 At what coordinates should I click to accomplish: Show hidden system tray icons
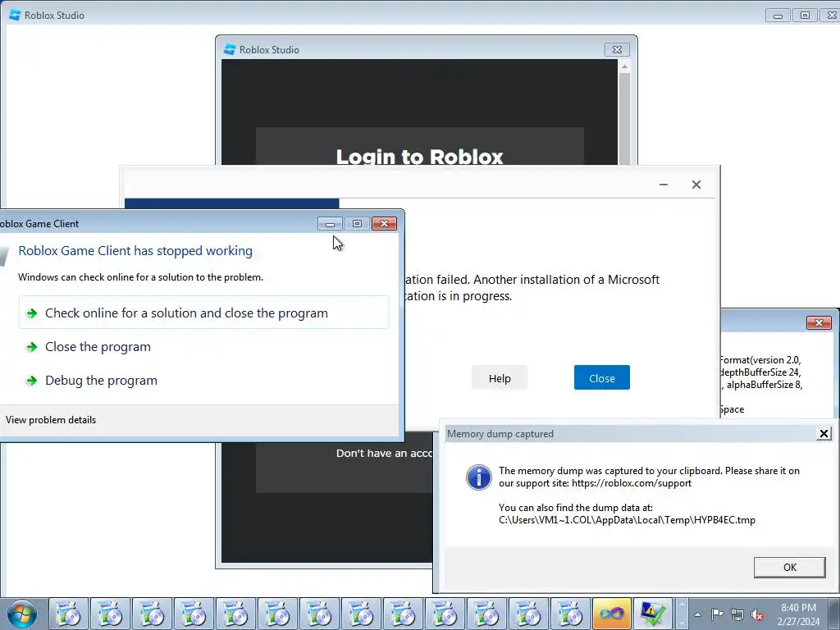click(697, 614)
